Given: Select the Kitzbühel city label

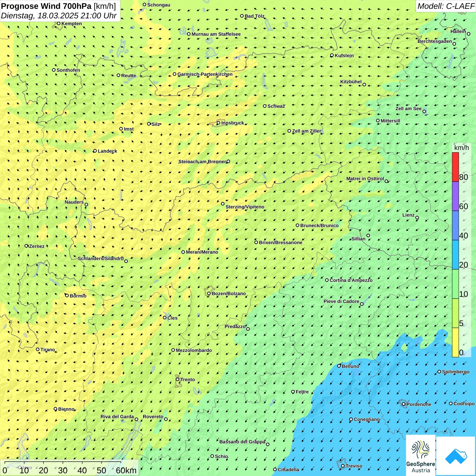Looking at the screenshot, I should tap(351, 82).
